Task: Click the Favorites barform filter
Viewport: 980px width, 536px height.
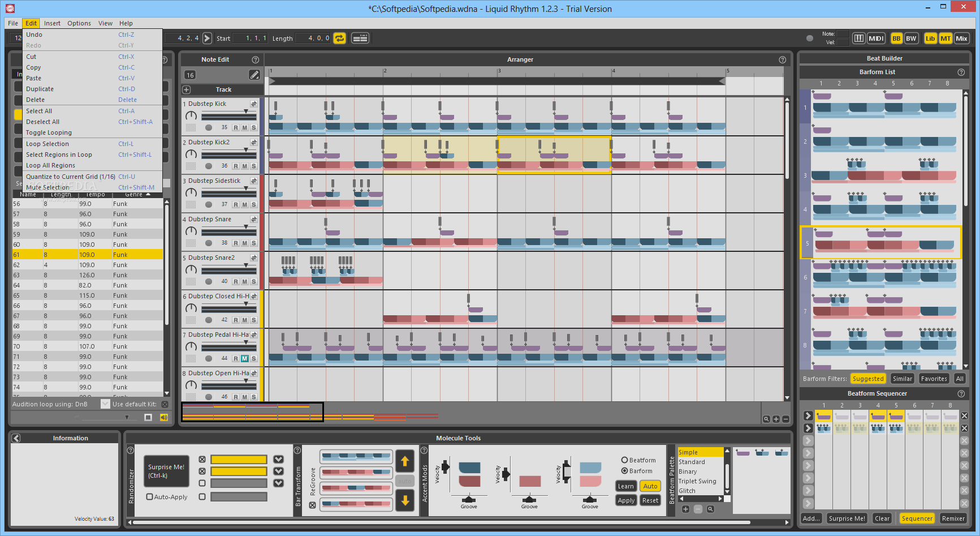Action: [934, 379]
